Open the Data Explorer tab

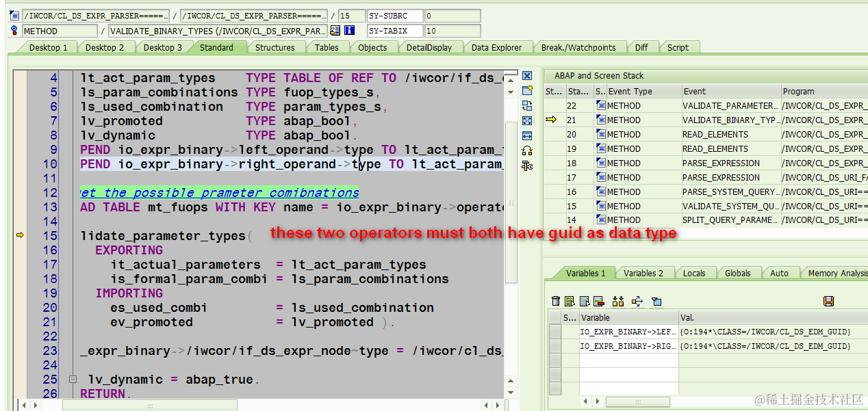click(x=497, y=48)
